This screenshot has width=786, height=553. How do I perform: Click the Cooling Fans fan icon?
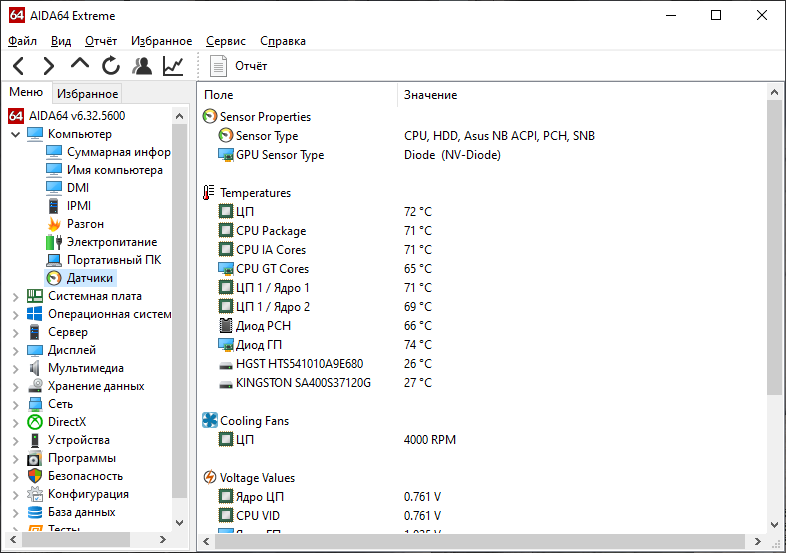(210, 420)
